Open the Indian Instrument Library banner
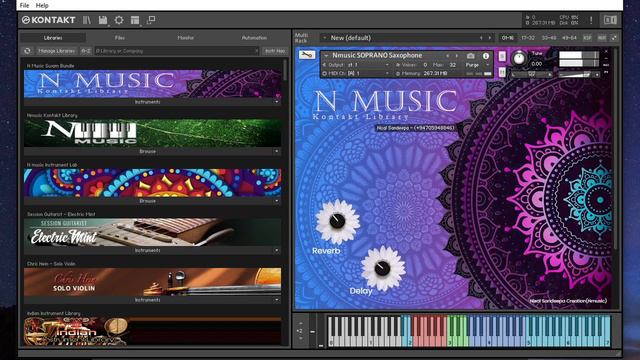 coord(152,331)
